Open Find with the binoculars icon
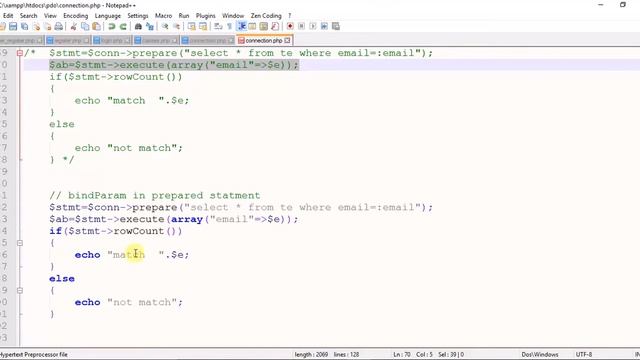 pyautogui.click(x=138, y=27)
